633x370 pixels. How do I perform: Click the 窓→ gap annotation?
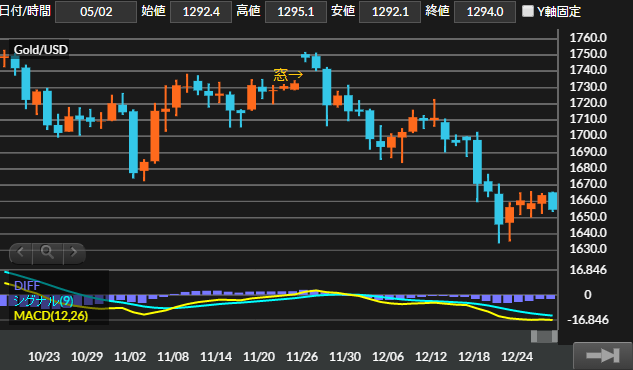pyautogui.click(x=288, y=75)
